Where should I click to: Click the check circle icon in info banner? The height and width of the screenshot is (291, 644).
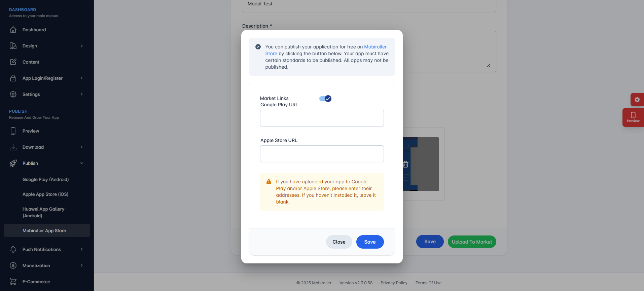258,47
